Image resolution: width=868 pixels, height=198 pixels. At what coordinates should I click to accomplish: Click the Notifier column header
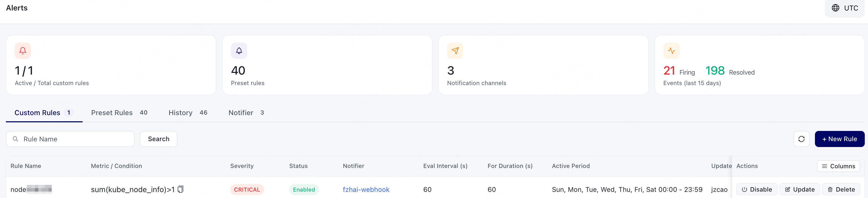click(354, 166)
